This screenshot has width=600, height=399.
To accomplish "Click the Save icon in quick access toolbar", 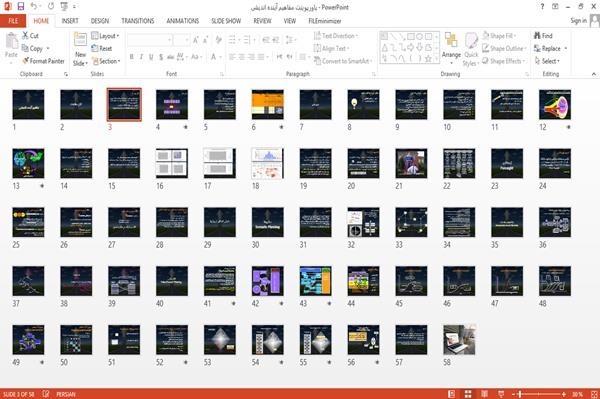I will click(20, 6).
